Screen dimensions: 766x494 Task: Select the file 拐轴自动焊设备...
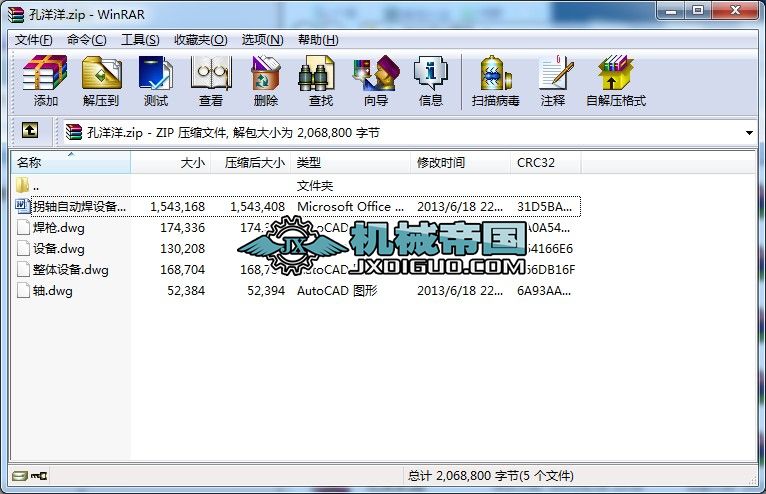click(79, 206)
